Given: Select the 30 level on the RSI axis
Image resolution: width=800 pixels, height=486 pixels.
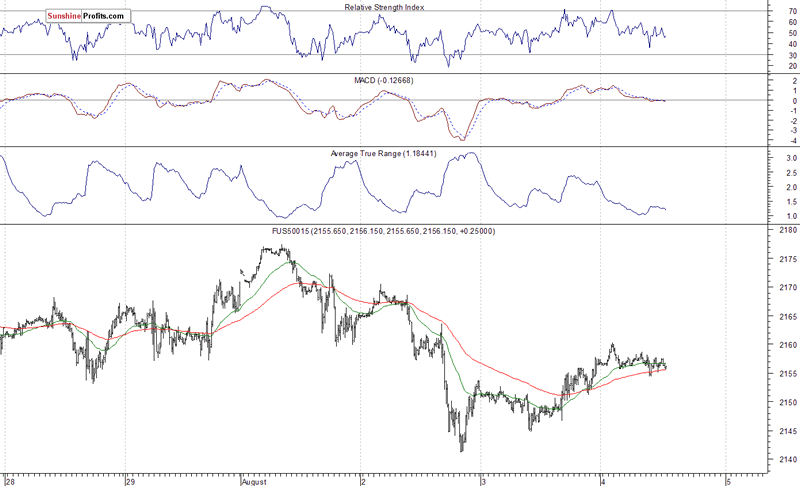Looking at the screenshot, I should (x=765, y=55).
